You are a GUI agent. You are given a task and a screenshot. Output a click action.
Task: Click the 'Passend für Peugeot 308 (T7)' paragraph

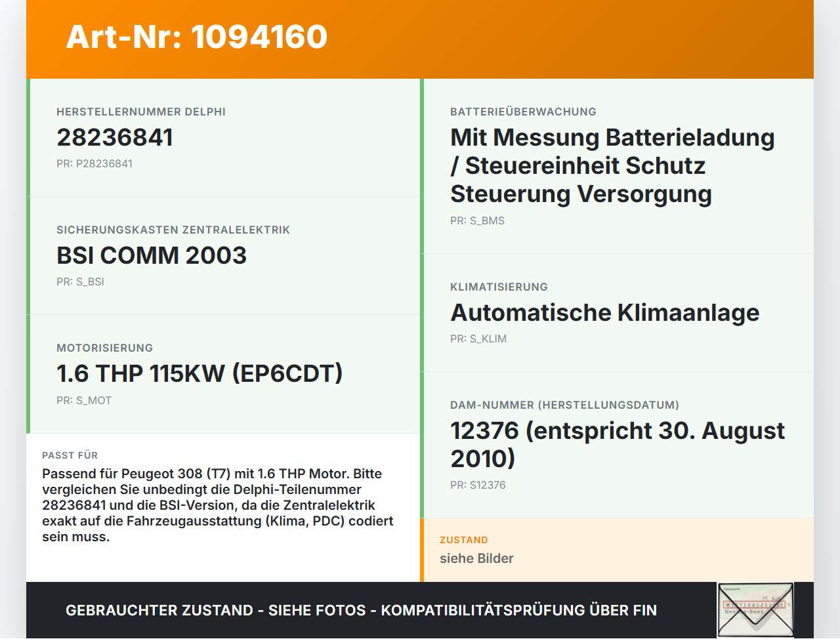218,505
